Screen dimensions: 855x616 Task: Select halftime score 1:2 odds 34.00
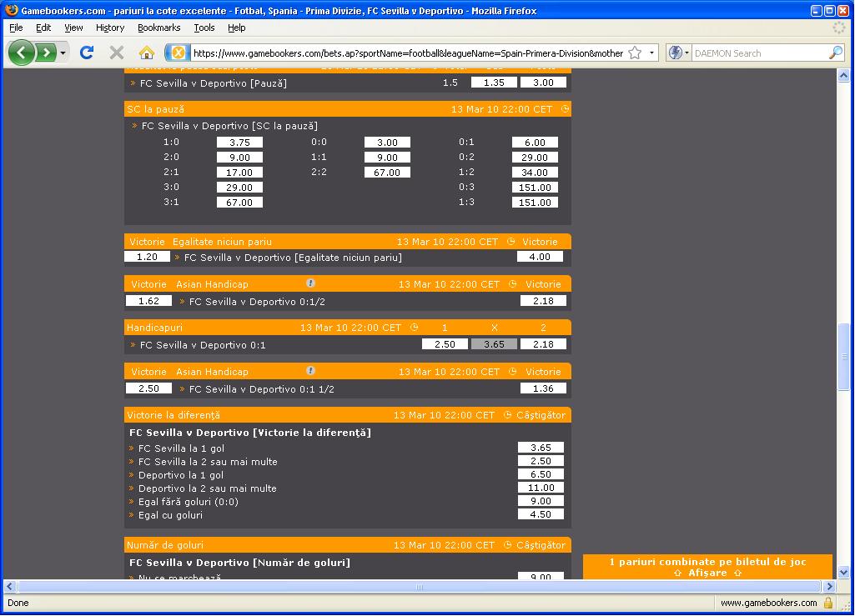(535, 173)
